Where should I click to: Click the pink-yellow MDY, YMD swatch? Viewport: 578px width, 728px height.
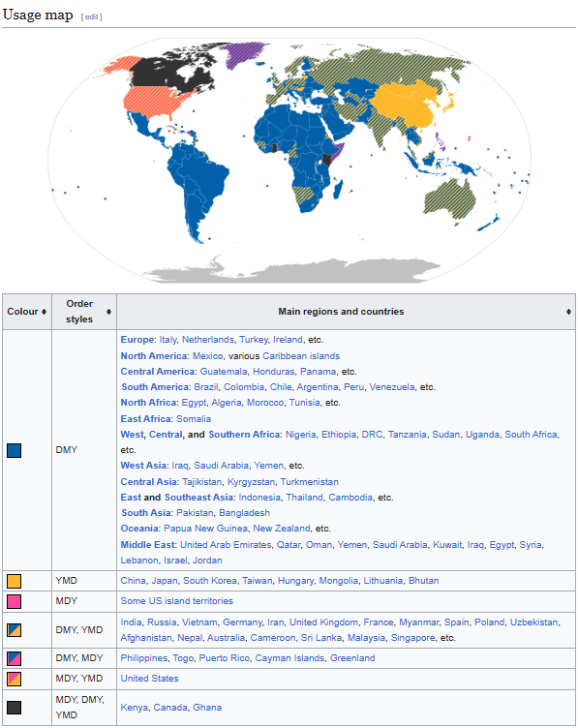tap(14, 679)
